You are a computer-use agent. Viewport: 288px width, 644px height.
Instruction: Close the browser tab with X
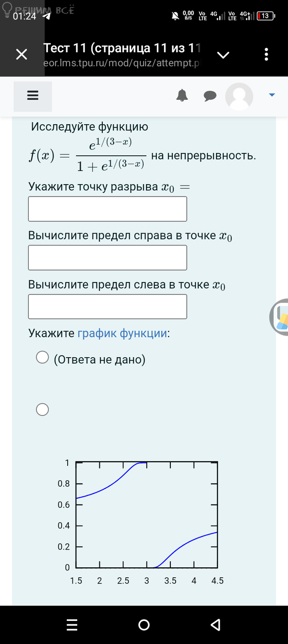22,55
